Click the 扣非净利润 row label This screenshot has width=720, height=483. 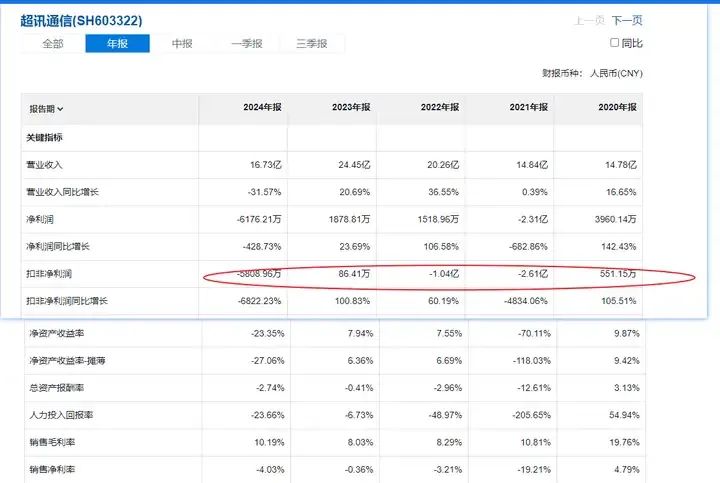(47, 273)
